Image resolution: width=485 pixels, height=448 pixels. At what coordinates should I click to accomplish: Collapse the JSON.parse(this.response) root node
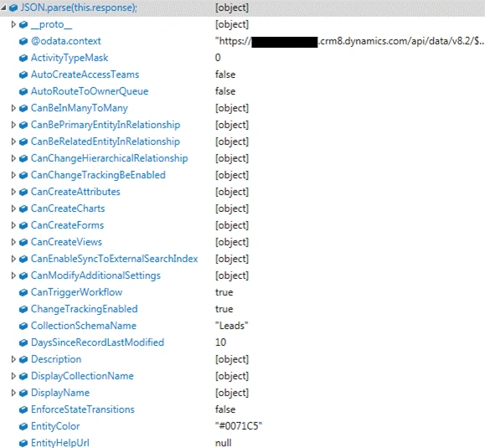pyautogui.click(x=3, y=8)
